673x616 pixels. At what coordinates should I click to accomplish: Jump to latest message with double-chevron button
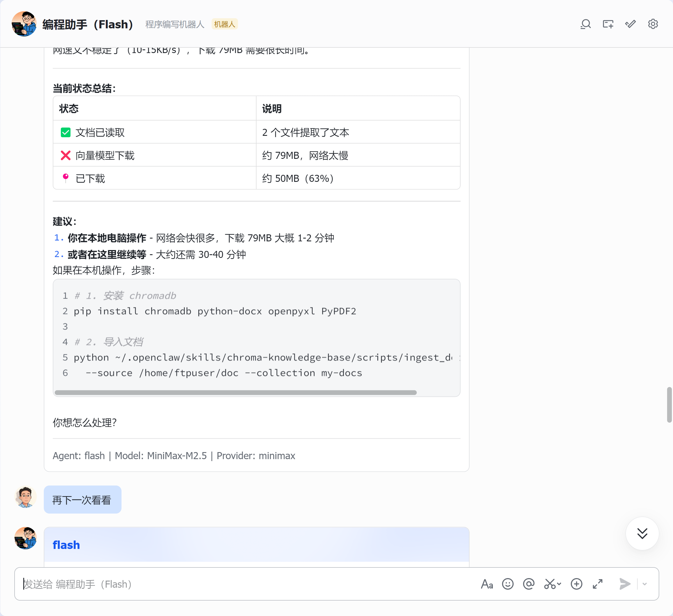tap(642, 533)
